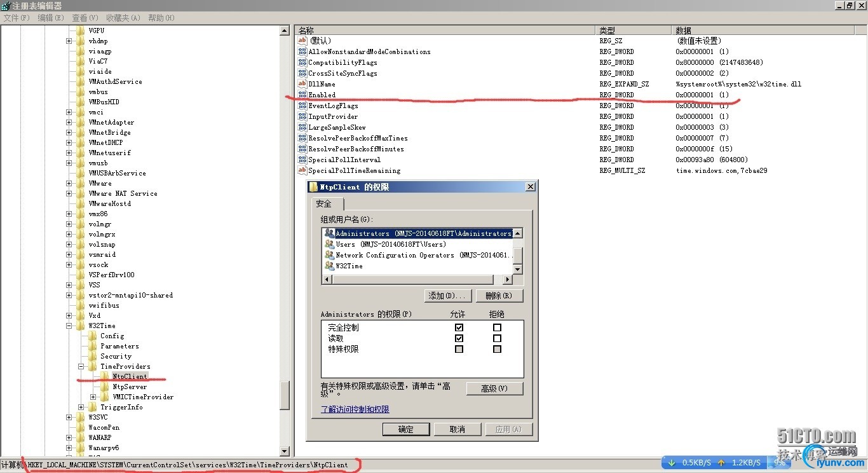Click down arrow of user list scrollbar
This screenshot has width=868, height=473.
click(518, 270)
